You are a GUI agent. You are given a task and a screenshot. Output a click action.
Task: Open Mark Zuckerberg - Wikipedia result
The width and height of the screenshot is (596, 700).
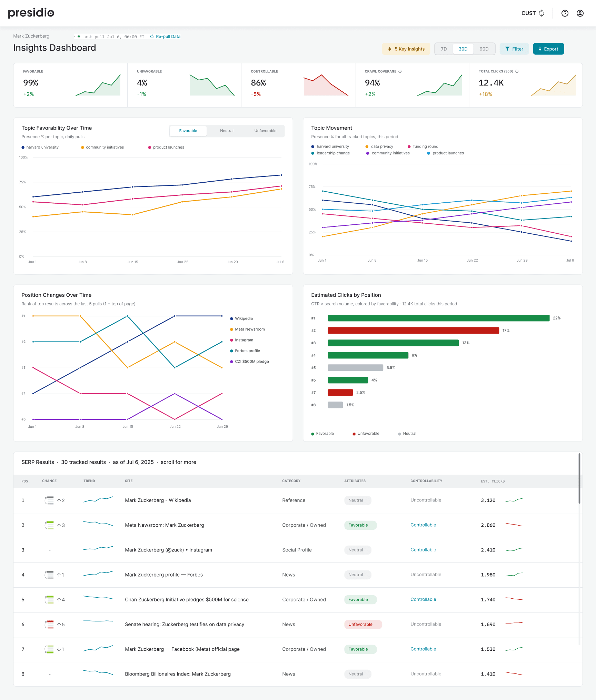tap(158, 500)
